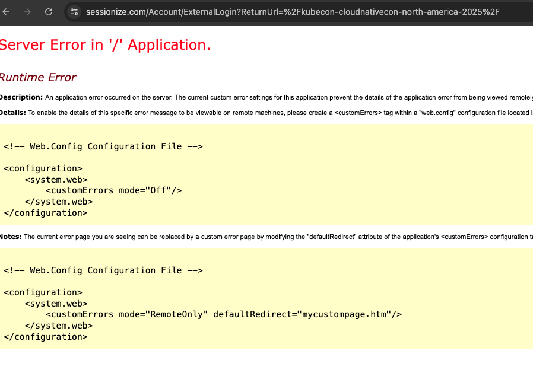Click the browser forward arrow
This screenshot has height=392, width=533.
[x=27, y=12]
